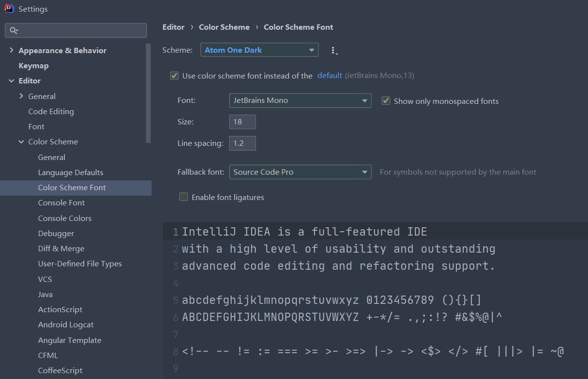Collapse the Editor tree node
588x379 pixels.
11,81
